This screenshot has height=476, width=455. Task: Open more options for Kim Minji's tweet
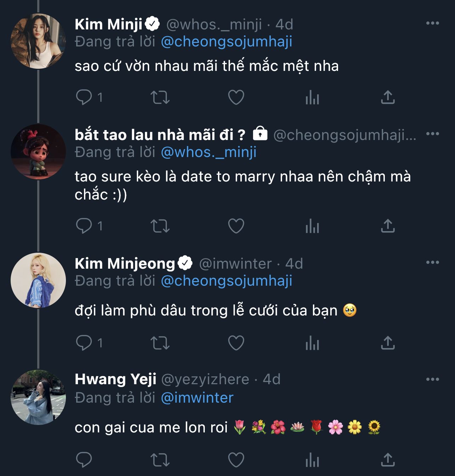(x=432, y=23)
